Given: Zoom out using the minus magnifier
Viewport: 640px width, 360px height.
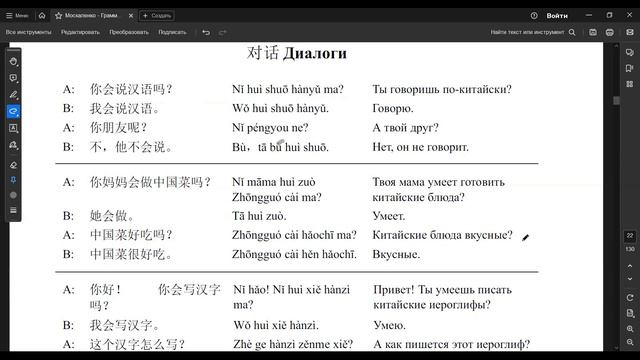Looking at the screenshot, I should [x=630, y=342].
